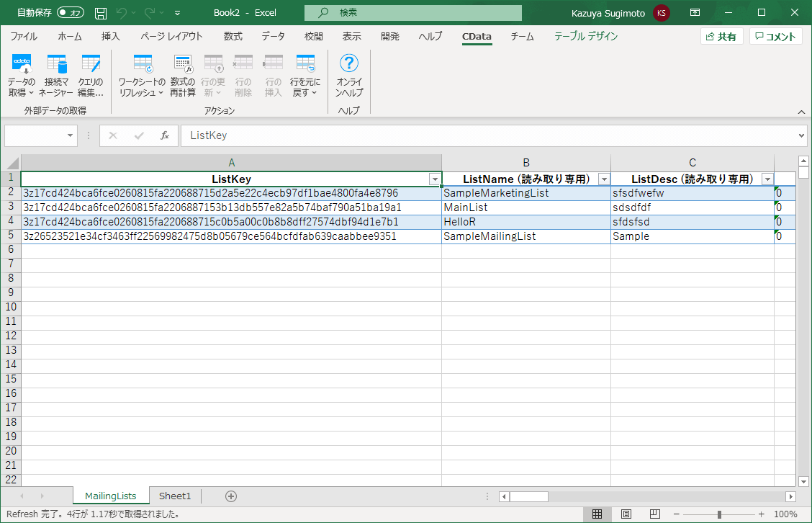Add a new sheet with plus icon

(231, 496)
